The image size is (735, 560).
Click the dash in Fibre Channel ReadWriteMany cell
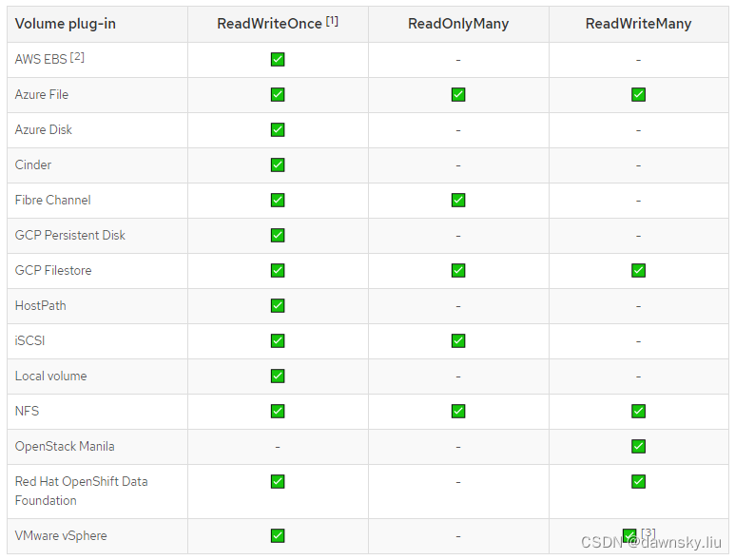[638, 201]
